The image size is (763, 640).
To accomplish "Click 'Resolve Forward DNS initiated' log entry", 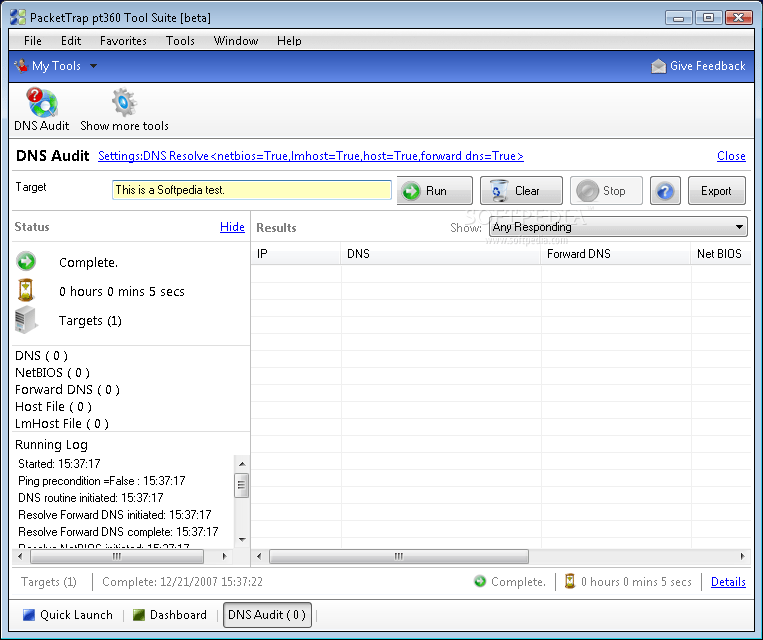I will coord(114,514).
